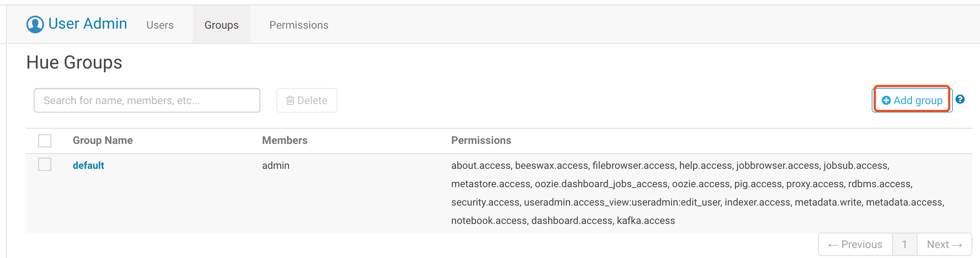Open help via the question mark icon

pyautogui.click(x=960, y=100)
